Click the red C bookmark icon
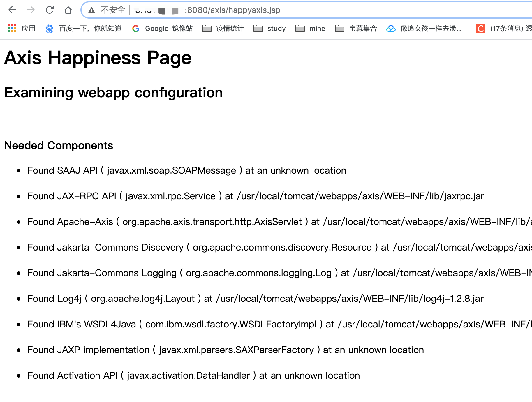Screen dimensions: 532x402 click(x=480, y=28)
